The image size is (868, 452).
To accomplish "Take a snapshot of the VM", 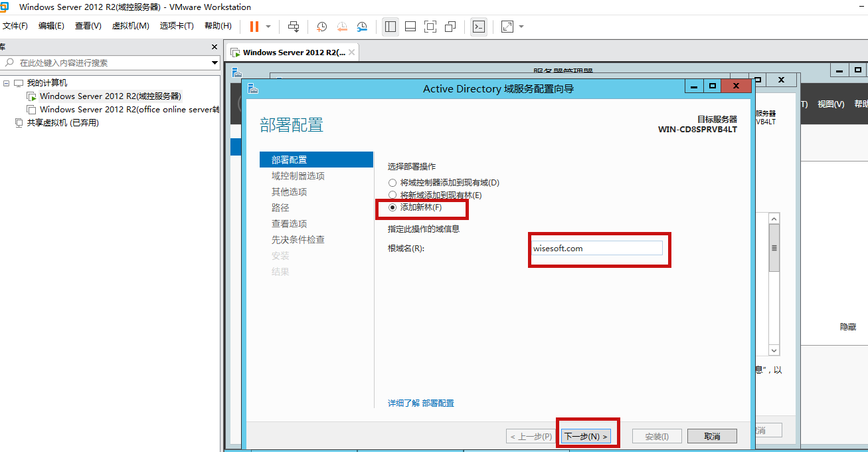I will coord(321,27).
